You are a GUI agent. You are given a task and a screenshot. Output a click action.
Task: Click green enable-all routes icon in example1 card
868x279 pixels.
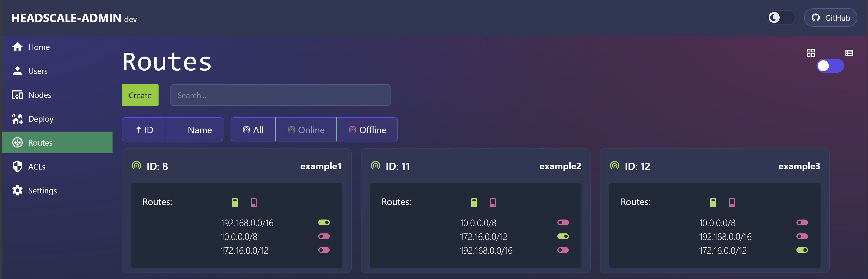[235, 202]
